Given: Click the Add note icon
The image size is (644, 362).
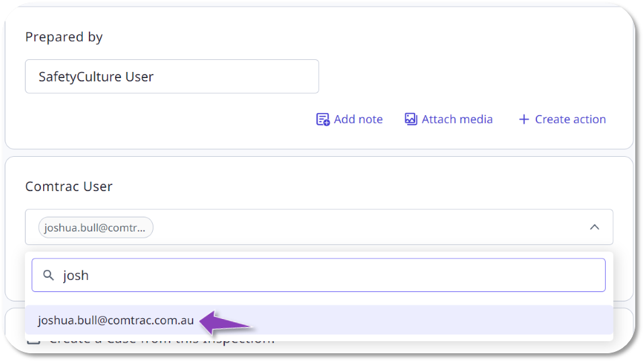Looking at the screenshot, I should click(x=323, y=120).
